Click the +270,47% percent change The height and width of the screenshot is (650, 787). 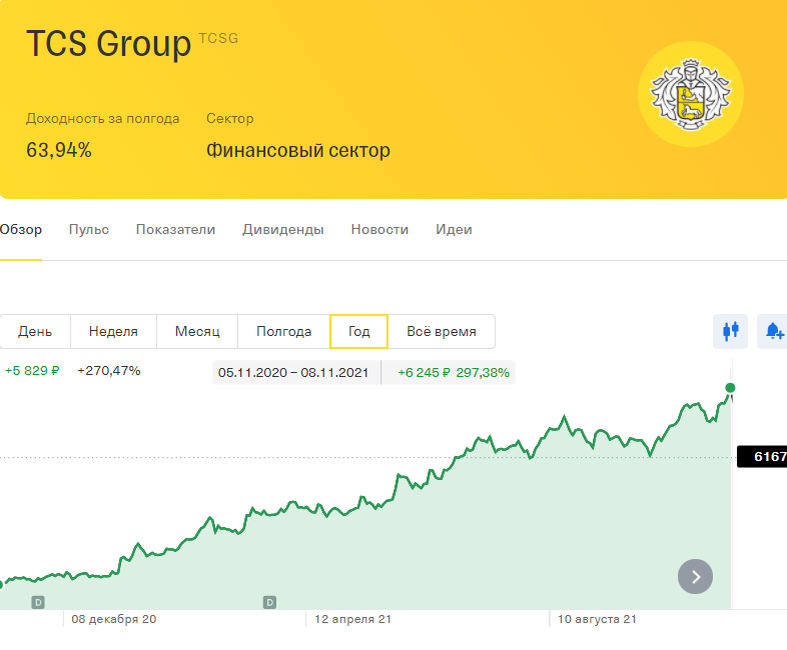coord(109,371)
